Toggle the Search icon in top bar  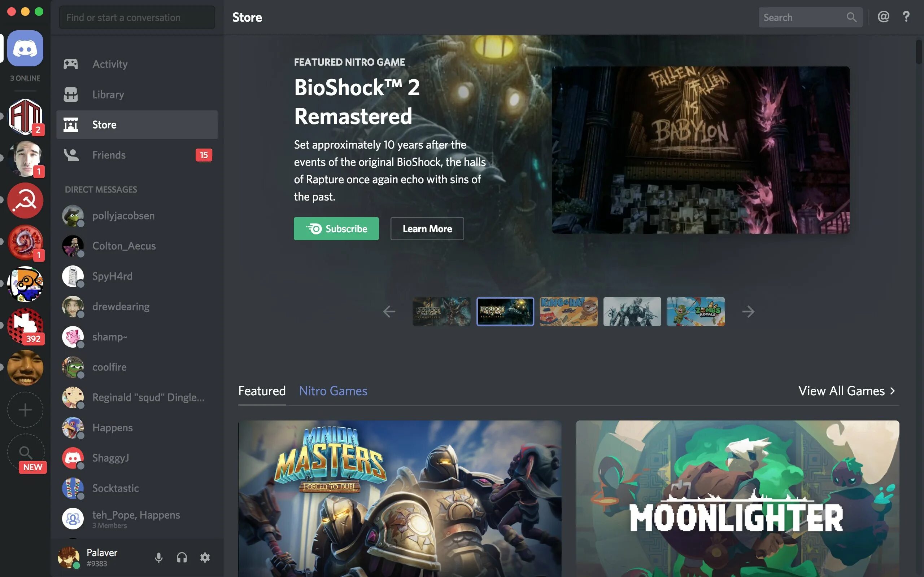pyautogui.click(x=851, y=17)
